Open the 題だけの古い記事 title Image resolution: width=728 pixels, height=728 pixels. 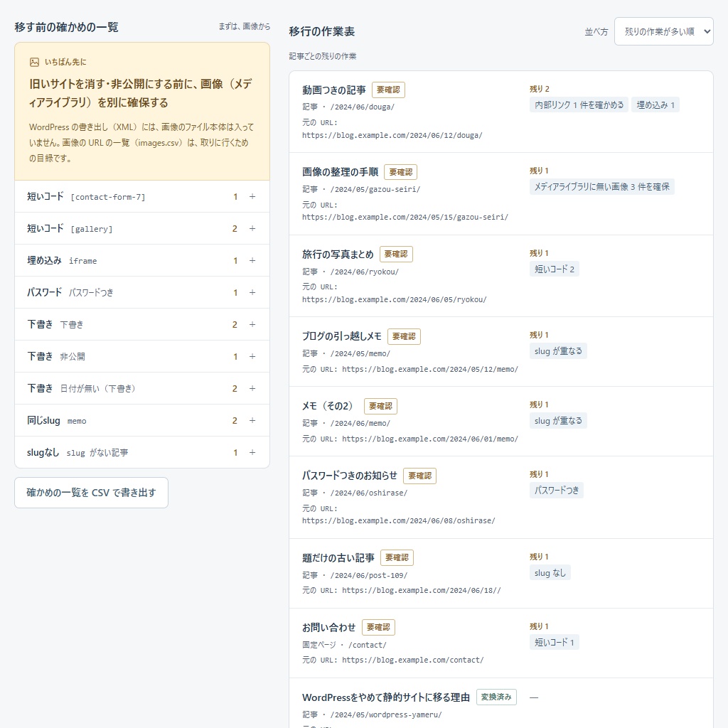(338, 558)
